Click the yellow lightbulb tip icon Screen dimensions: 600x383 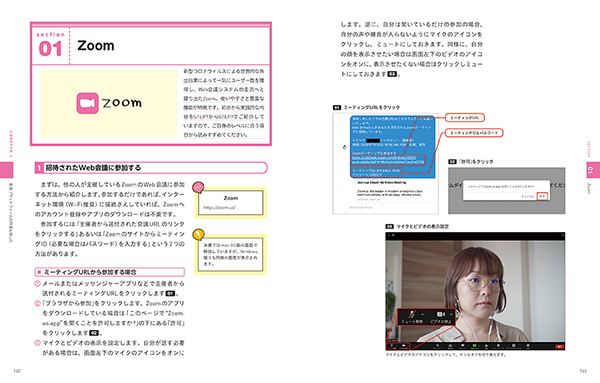[198, 234]
